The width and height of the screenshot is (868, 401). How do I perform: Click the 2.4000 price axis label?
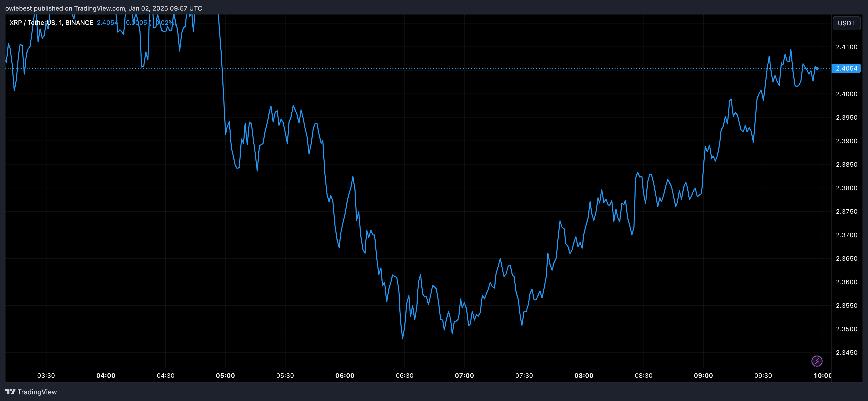coord(846,94)
